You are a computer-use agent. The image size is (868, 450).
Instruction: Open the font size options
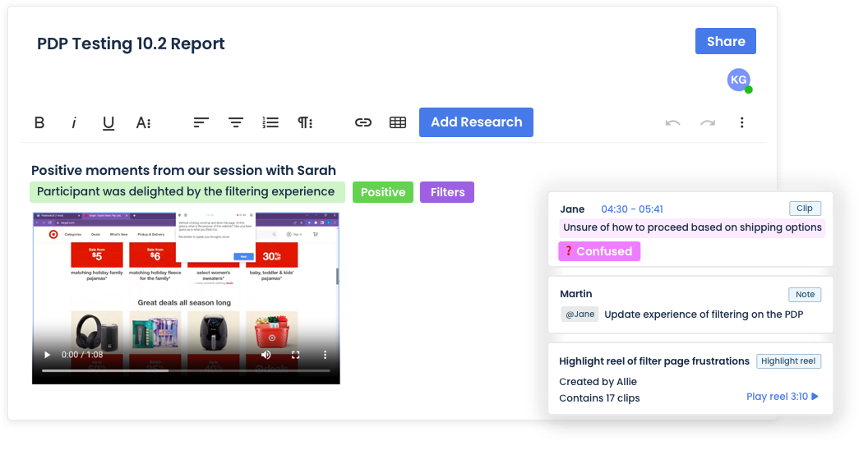tap(143, 122)
